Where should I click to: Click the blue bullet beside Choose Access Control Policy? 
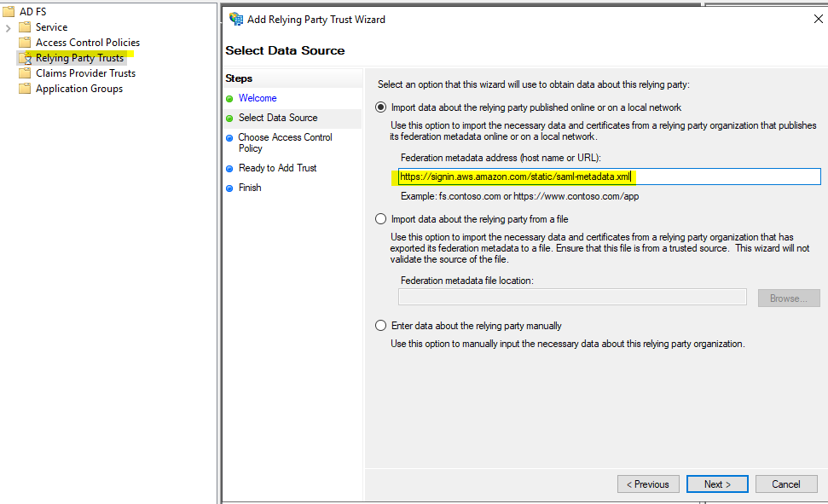229,138
